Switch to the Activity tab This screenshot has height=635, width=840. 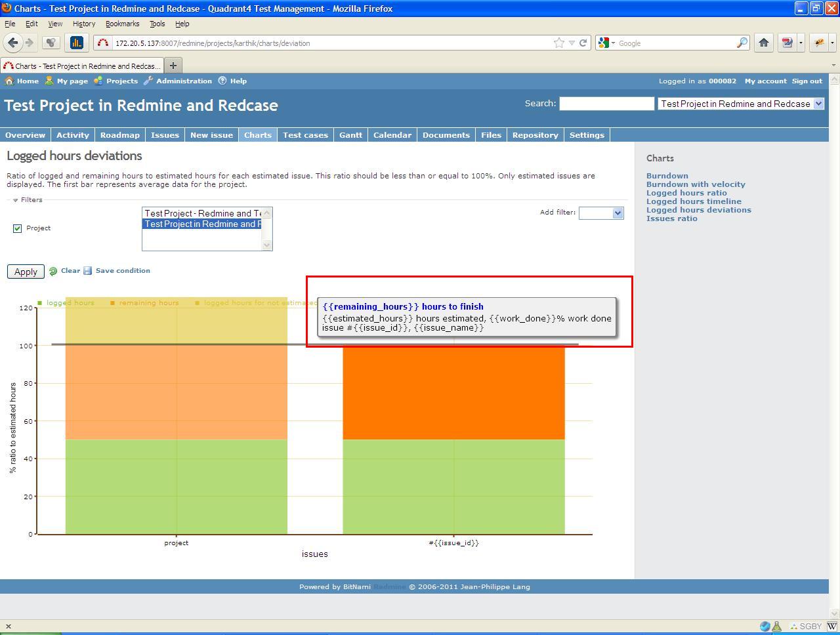(73, 135)
